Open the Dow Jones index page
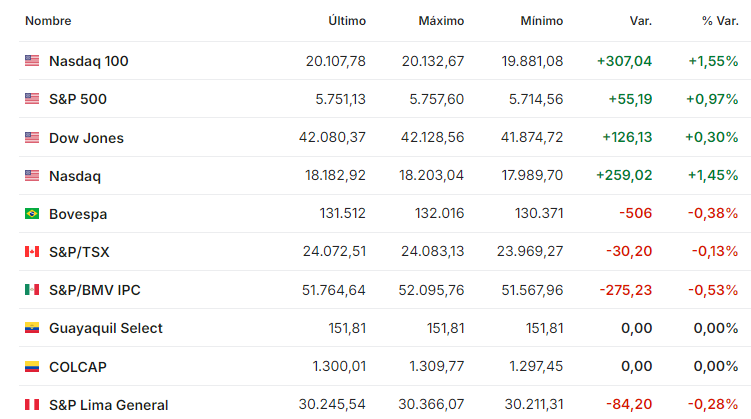 click(86, 138)
